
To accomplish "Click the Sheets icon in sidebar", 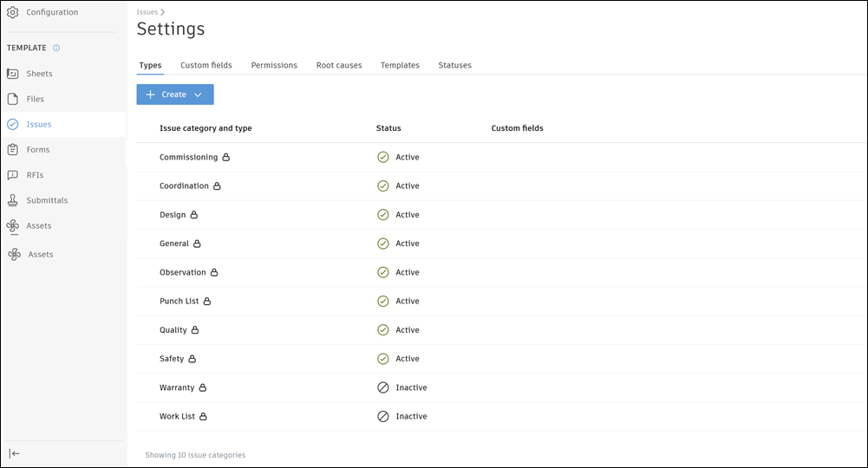I will coord(13,74).
